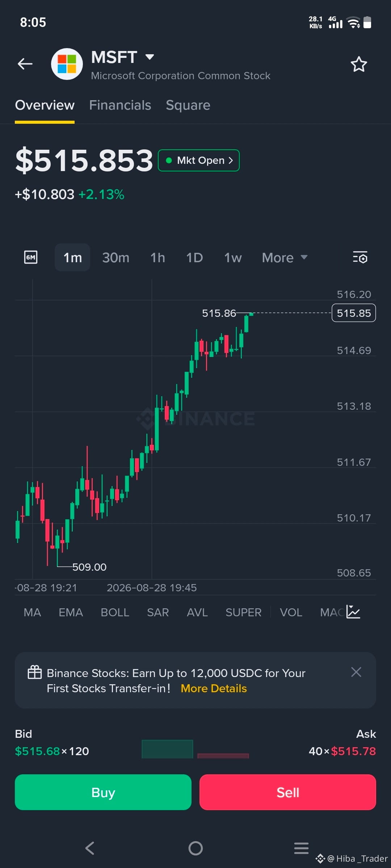Tap the red Sell button
Viewport: 391px width, 868px height.
[288, 792]
